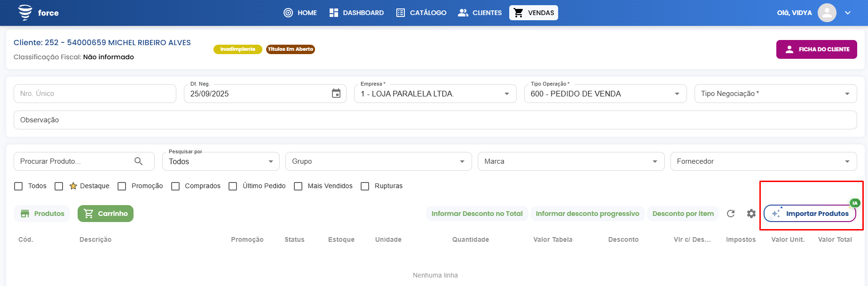The image size is (868, 286).
Task: Check the Último Pedido filter
Action: point(233,186)
